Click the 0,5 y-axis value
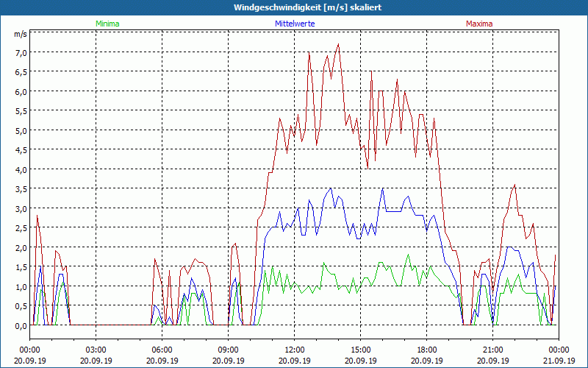The height and width of the screenshot is (368, 588). [x=21, y=306]
